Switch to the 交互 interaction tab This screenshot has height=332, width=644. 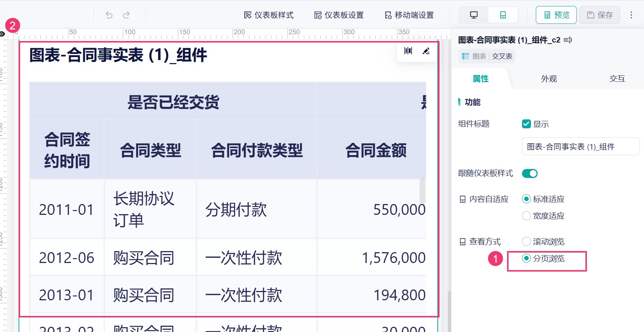coord(617,79)
